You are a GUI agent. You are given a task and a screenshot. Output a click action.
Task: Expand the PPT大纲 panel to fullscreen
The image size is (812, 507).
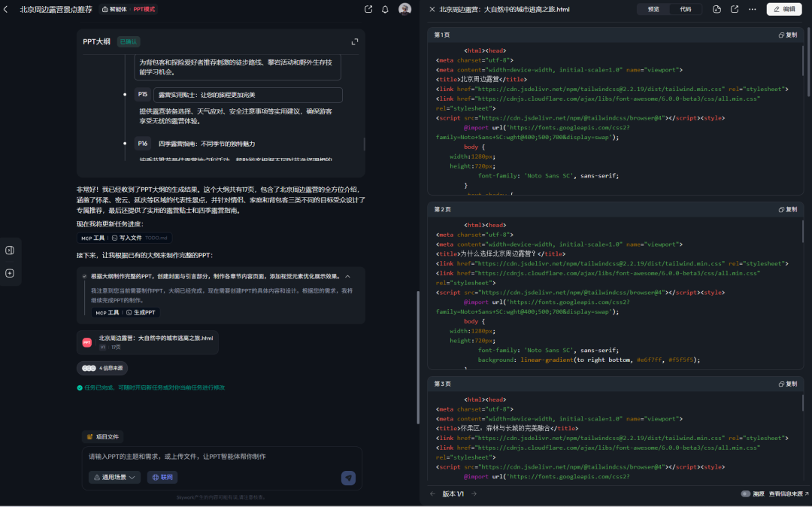click(x=355, y=41)
